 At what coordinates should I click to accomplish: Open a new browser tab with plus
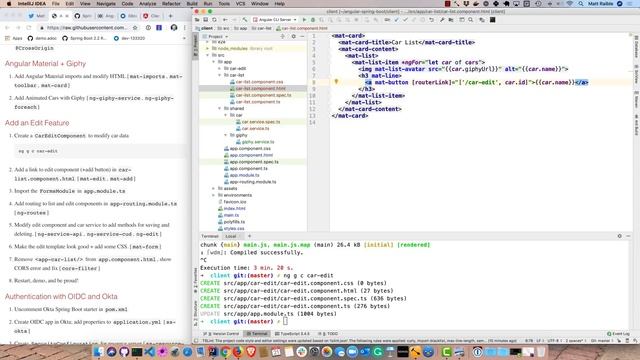pos(171,16)
